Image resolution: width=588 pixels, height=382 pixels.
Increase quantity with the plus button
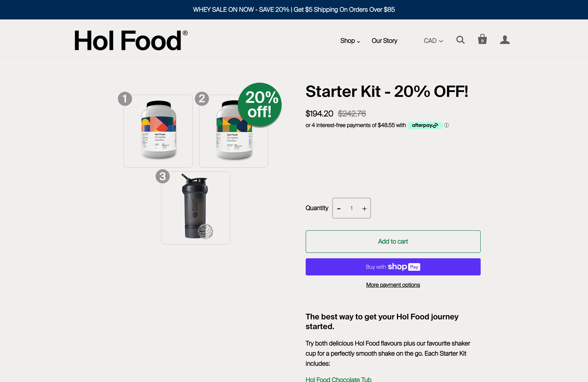click(364, 208)
